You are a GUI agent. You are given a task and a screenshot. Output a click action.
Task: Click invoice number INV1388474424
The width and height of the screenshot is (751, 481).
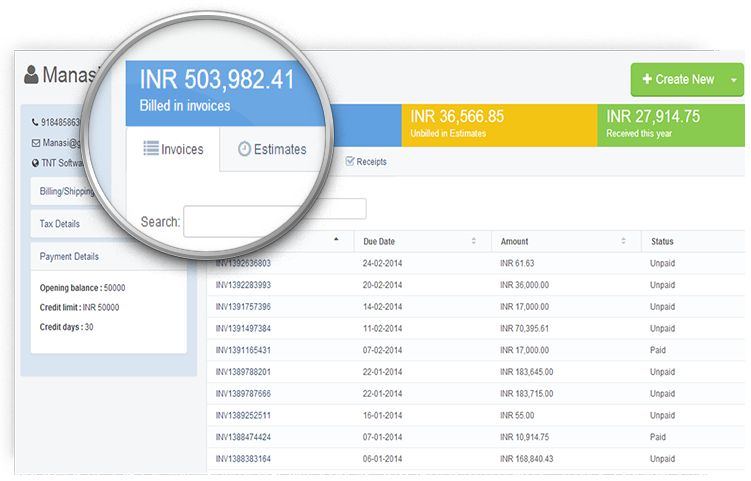point(243,437)
